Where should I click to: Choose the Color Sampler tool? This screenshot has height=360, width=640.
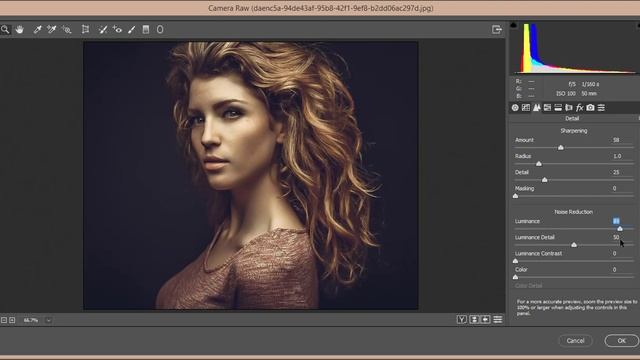click(51, 29)
